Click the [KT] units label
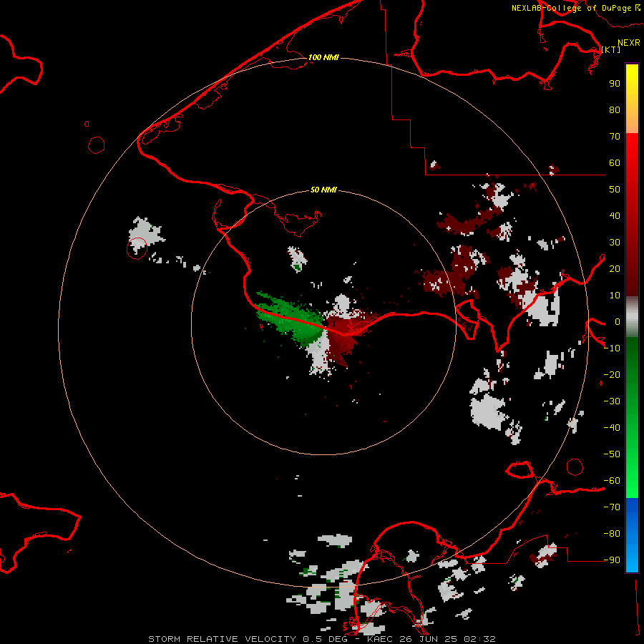 click(610, 49)
